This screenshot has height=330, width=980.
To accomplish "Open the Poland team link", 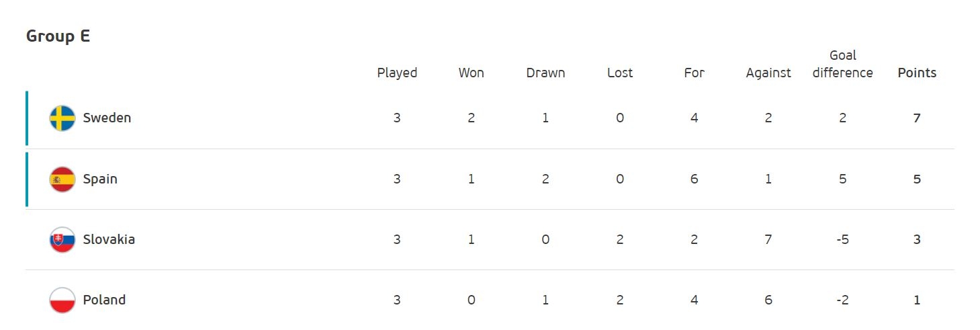I will point(104,300).
